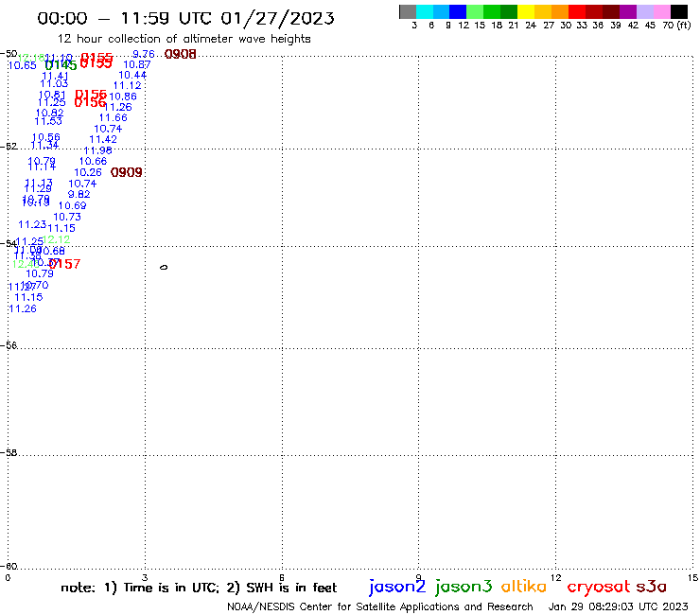The image size is (700, 615).
Task: Click the orange altika satellite label
Action: 524,586
